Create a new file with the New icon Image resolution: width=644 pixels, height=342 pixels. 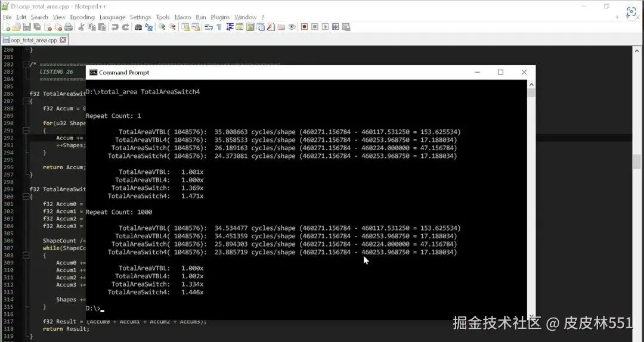click(7, 27)
